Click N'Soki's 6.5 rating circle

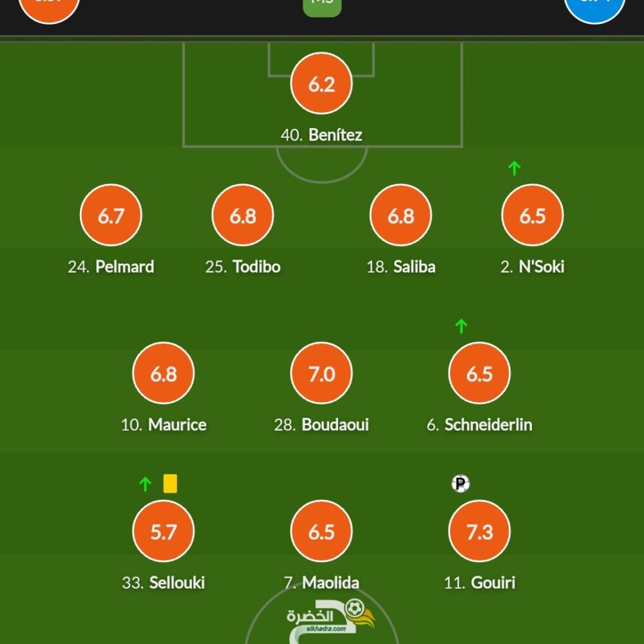533,215
